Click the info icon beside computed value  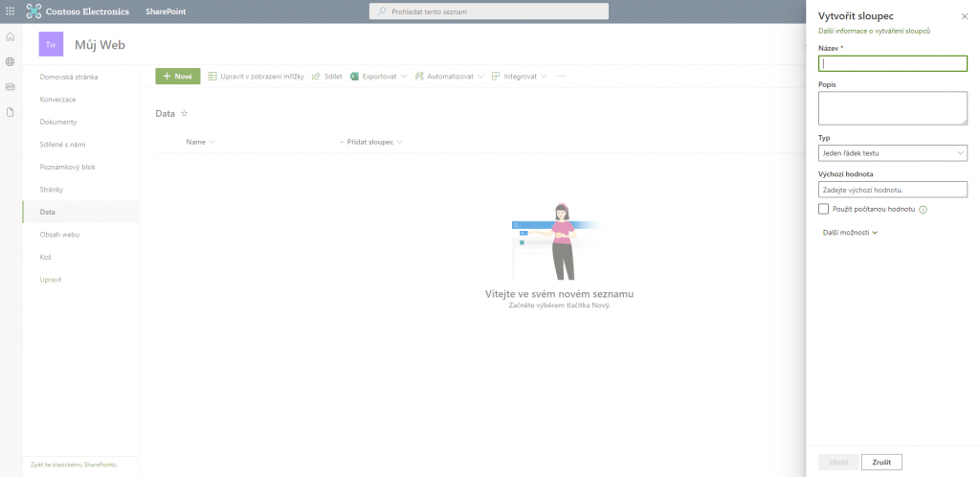[924, 209]
